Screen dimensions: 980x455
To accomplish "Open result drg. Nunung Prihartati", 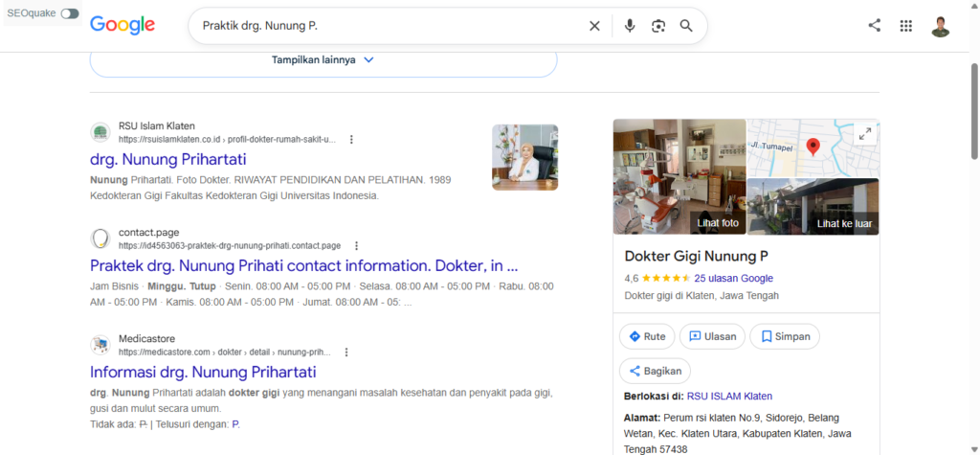I will pos(168,159).
